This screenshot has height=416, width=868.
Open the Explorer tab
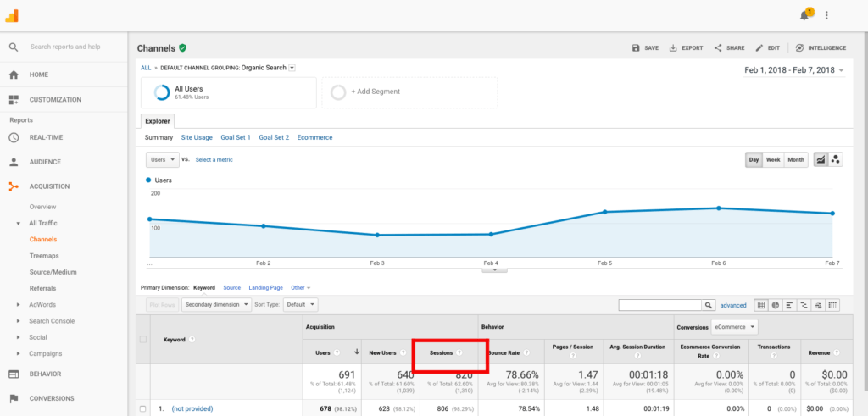click(158, 121)
